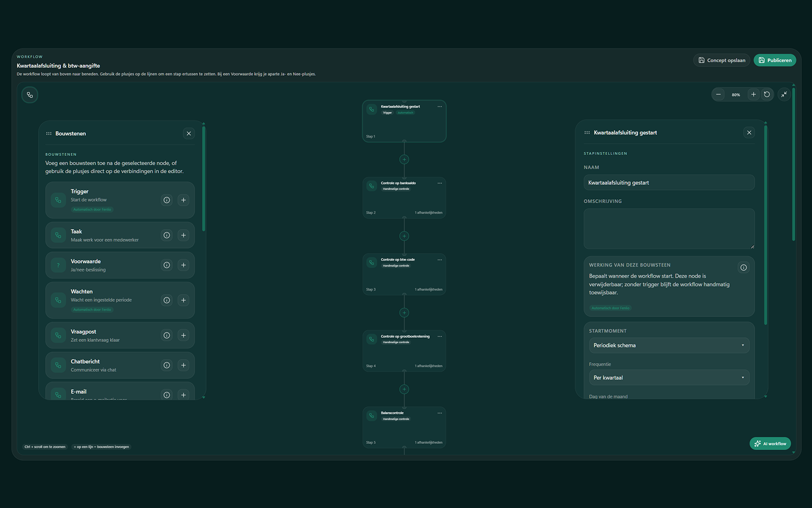Select the Balanscontrole node
Screen dimensions: 812x508
404,427
